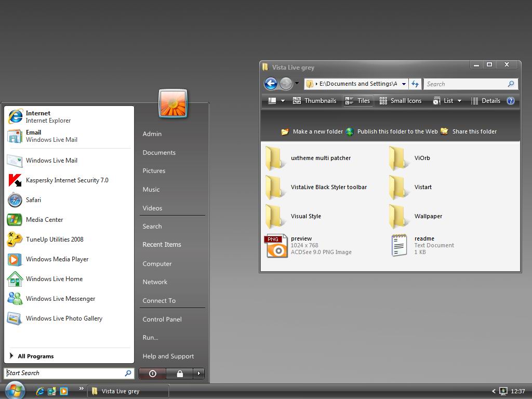The image size is (532, 399).
Task: Expand quick launch overflow chevron
Action: [x=82, y=389]
